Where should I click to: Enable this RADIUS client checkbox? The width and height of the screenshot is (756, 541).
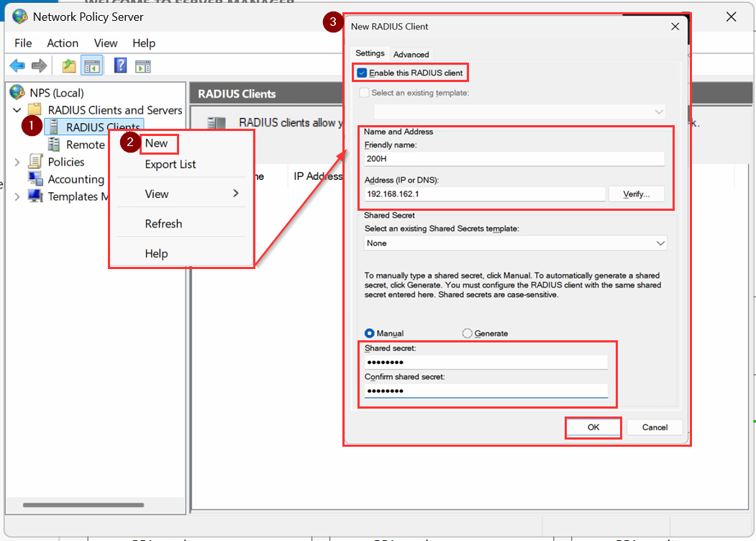tap(362, 73)
